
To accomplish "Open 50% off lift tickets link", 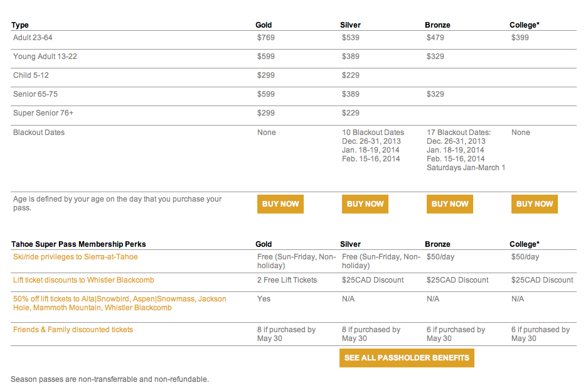I will point(120,303).
